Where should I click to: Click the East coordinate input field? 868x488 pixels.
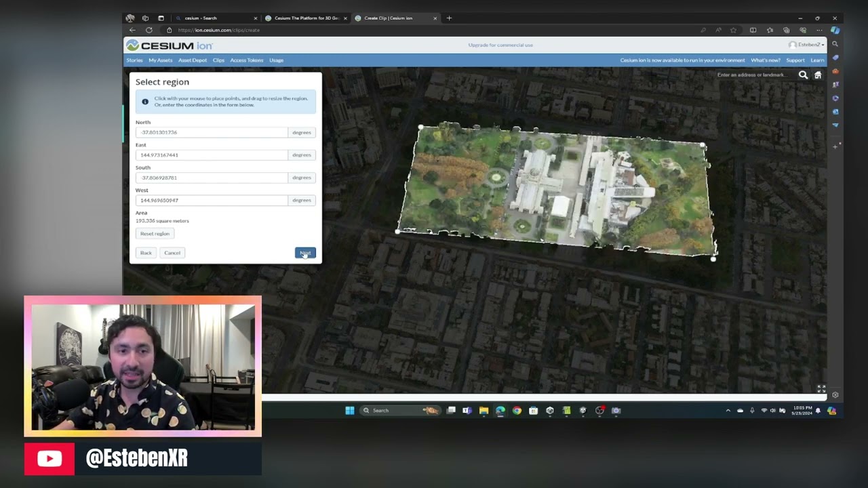(212, 155)
